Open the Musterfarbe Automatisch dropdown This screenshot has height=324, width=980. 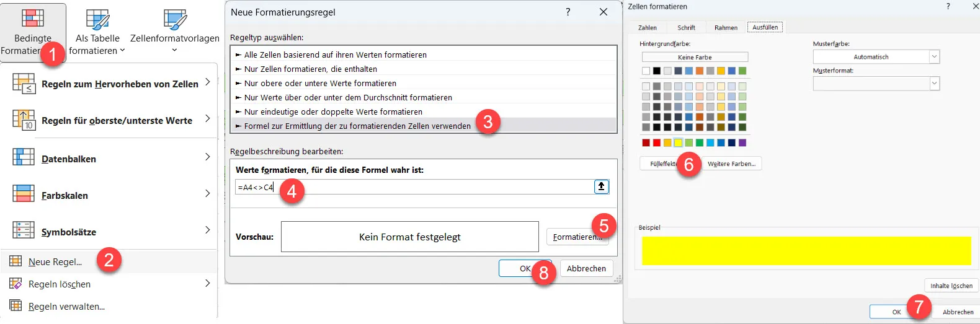pos(934,57)
